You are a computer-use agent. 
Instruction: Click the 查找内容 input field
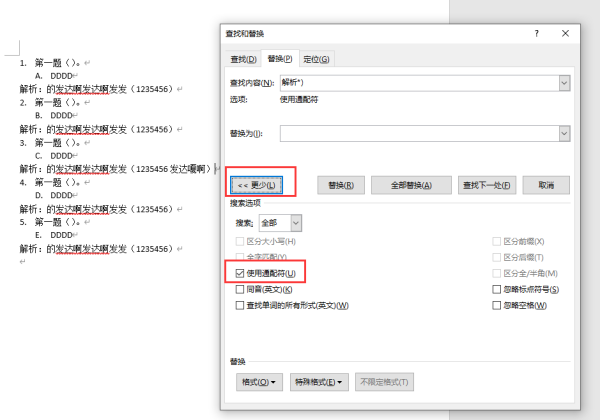[x=419, y=83]
